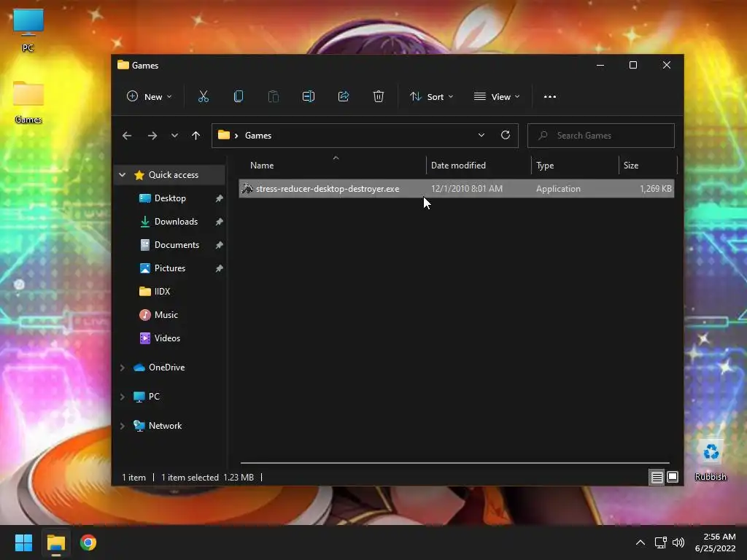Open the View options dropdown
747x560 pixels.
coord(497,97)
